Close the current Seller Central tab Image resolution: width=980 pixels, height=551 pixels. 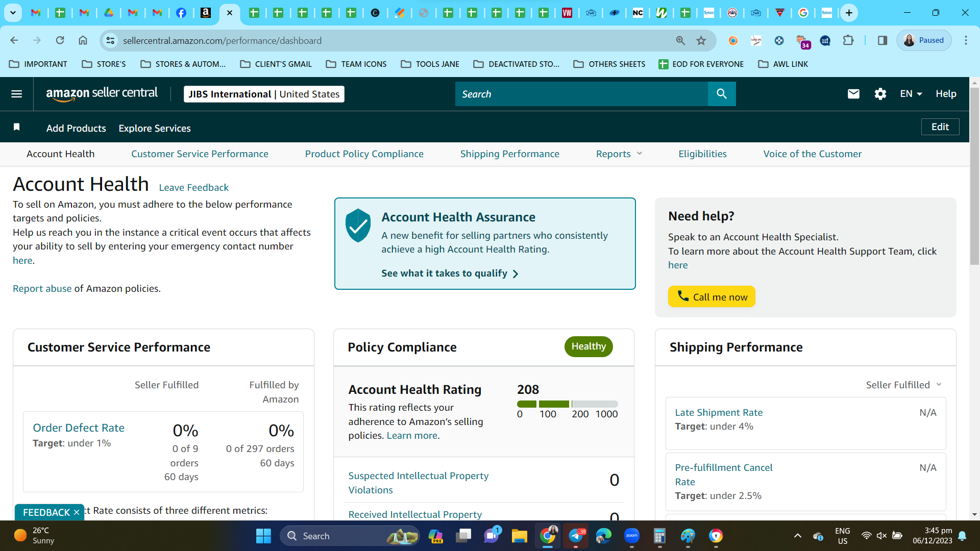pyautogui.click(x=230, y=13)
